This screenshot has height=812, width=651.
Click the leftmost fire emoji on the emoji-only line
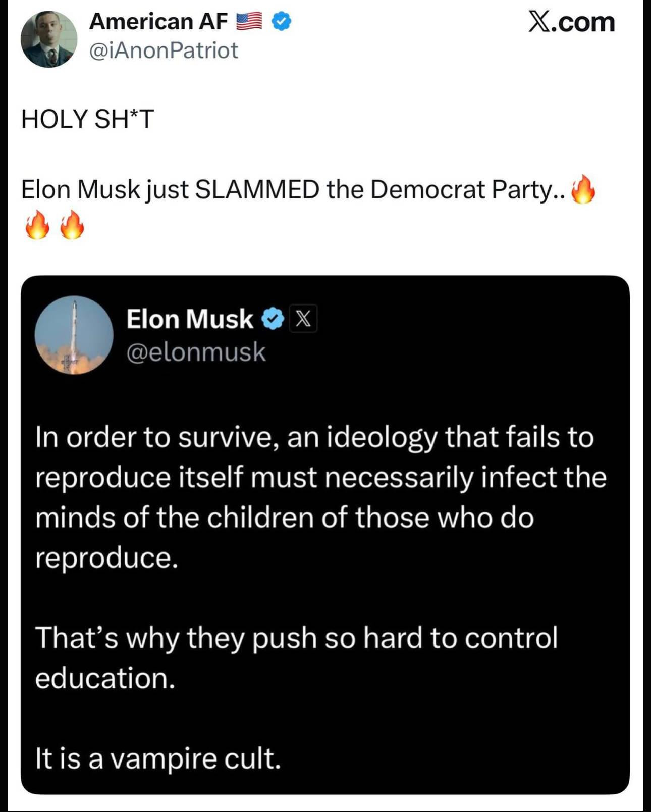click(x=37, y=225)
